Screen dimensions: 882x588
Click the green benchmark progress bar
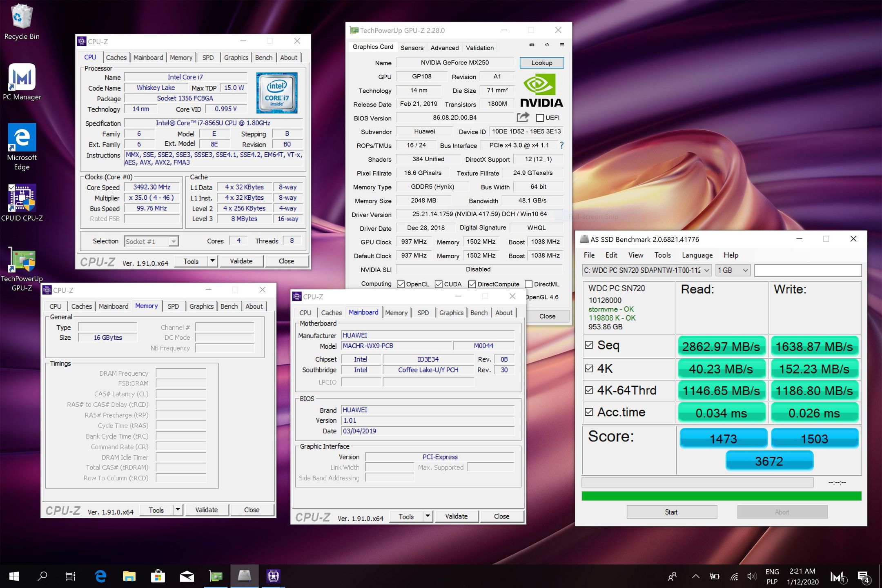722,496
